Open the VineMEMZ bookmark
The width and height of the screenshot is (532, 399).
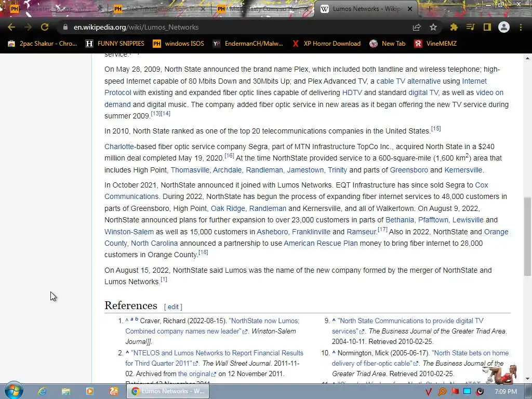[435, 44]
